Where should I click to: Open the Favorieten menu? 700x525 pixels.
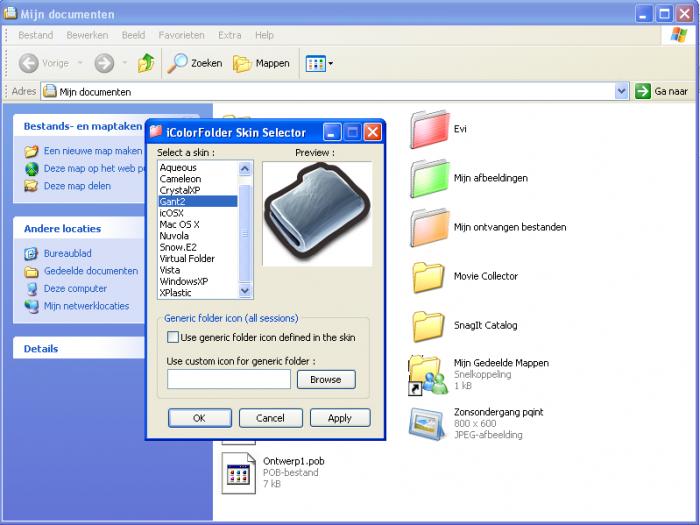point(181,35)
